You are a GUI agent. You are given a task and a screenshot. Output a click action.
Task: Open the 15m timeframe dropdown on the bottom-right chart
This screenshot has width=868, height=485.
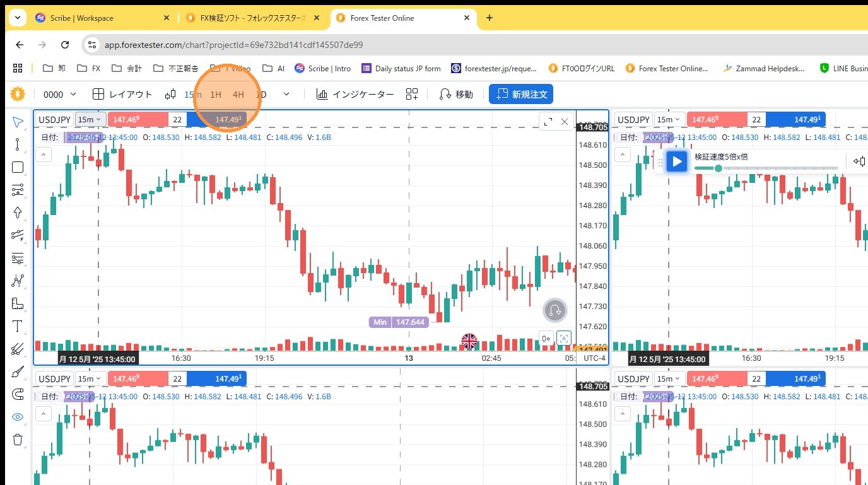coord(669,378)
